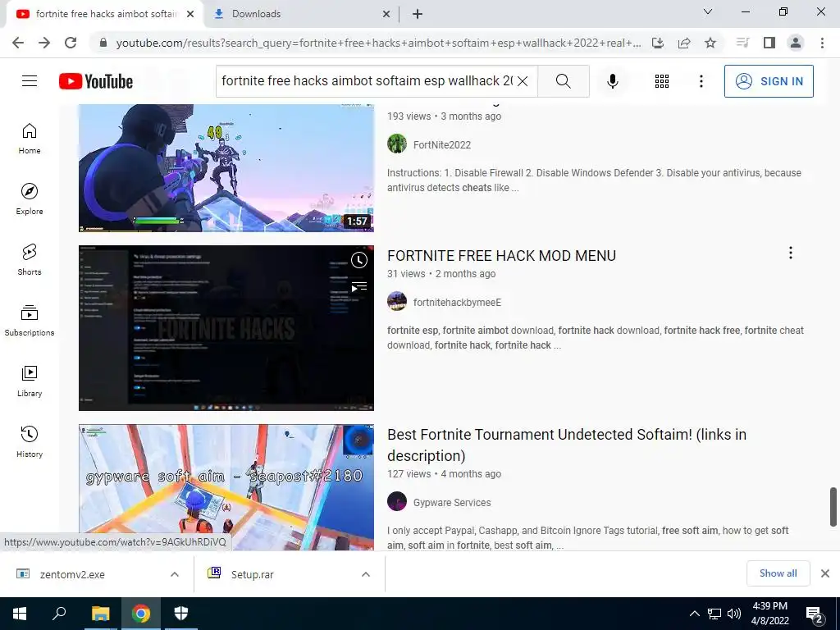The height and width of the screenshot is (630, 840).
Task: Open YouTube settings three-dot menu
Action: point(701,81)
